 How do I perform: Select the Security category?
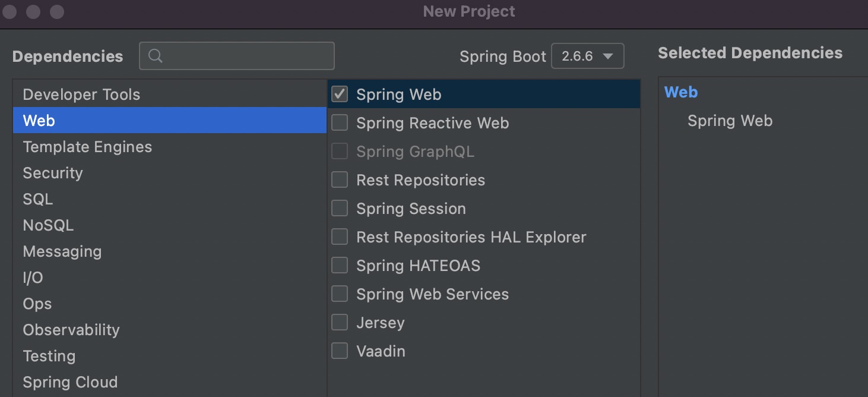pos(53,173)
